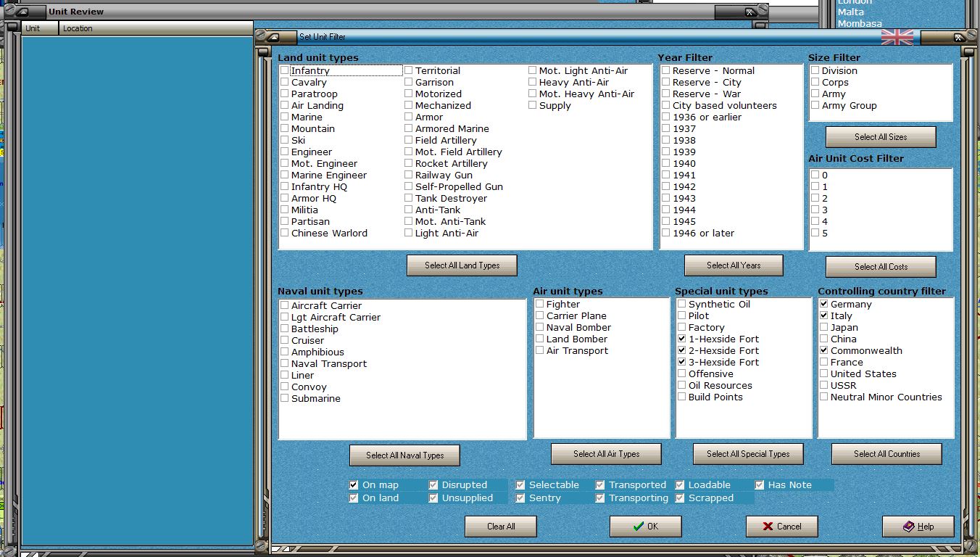Viewport: 980px width, 557px height.
Task: Check the Supply unit type
Action: point(533,105)
